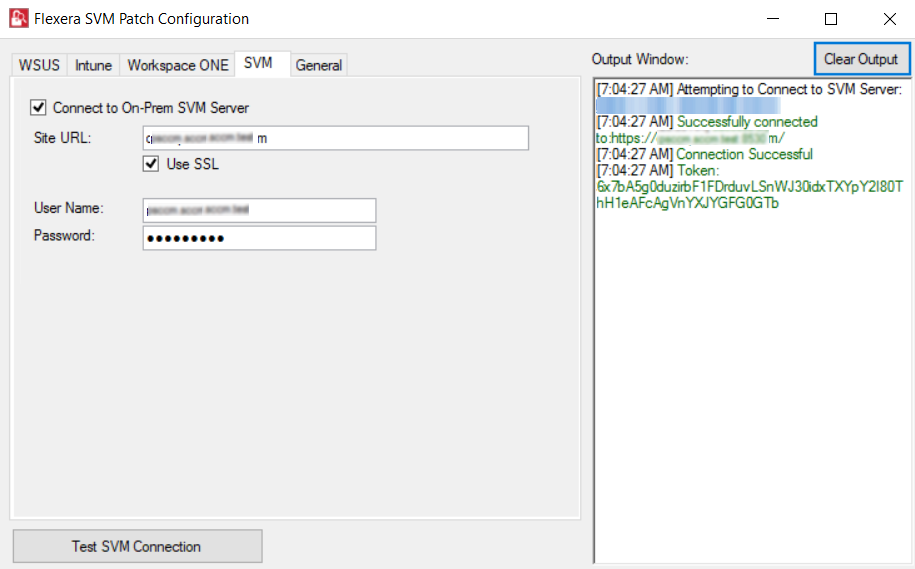
Task: Open the Intune tab
Action: [x=93, y=65]
